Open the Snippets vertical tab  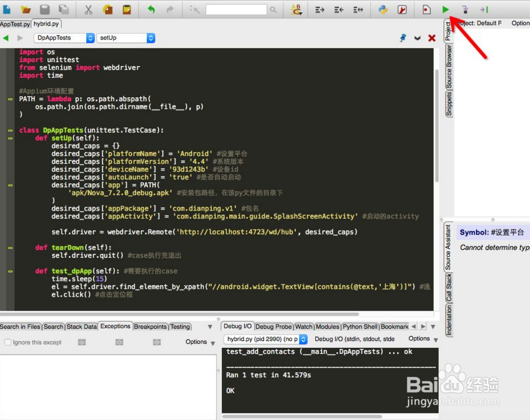[x=449, y=104]
